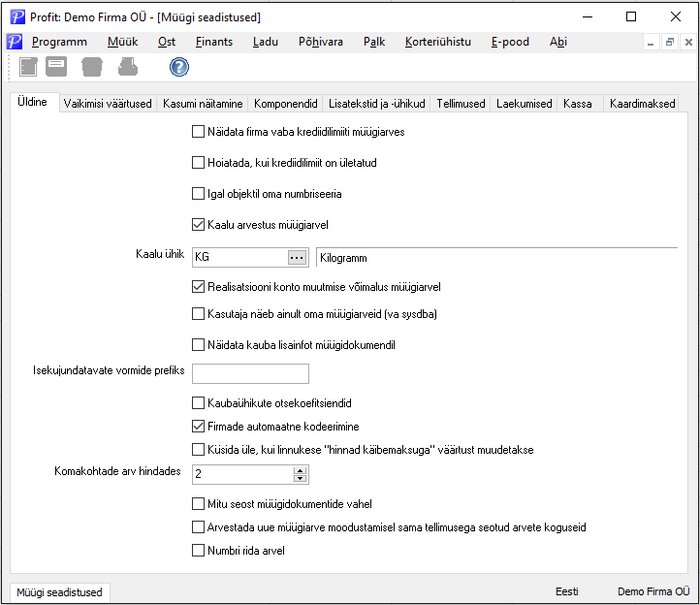Check Mitu seost müügidokumentide vahel
The image size is (700, 605).
click(198, 504)
